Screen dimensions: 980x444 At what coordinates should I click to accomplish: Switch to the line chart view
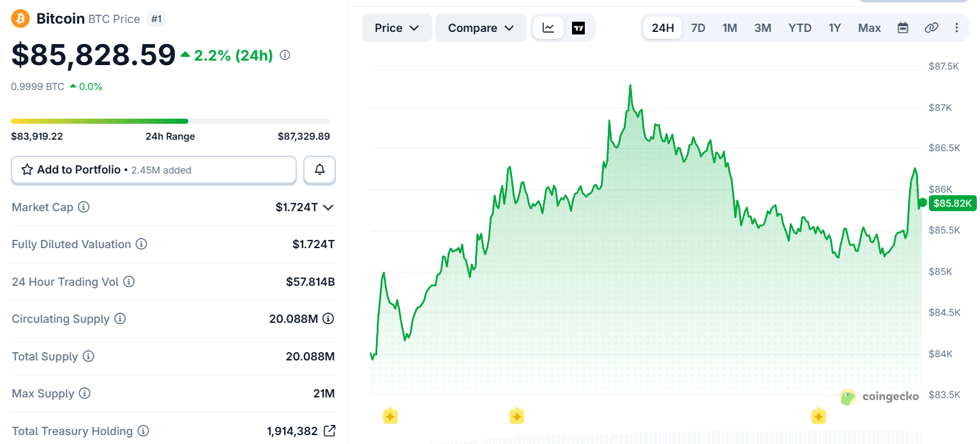click(548, 28)
